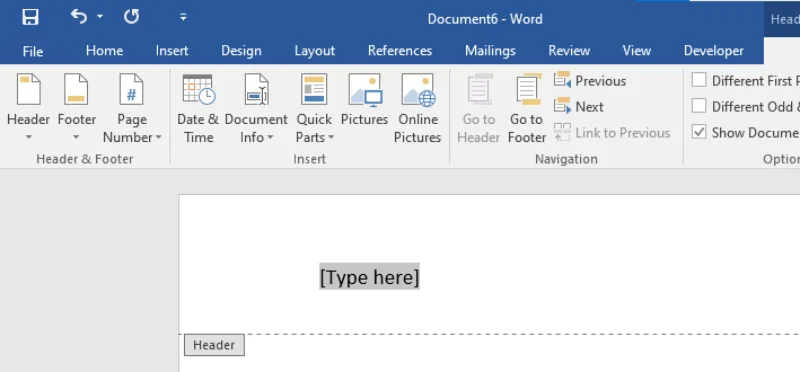Open the Design tab
The width and height of the screenshot is (800, 372).
pyautogui.click(x=241, y=51)
